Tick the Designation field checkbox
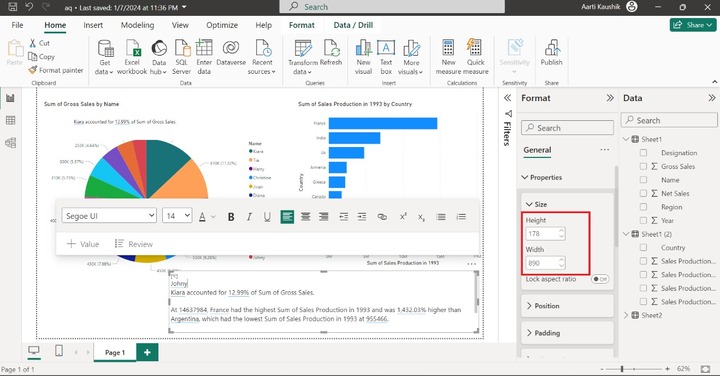This screenshot has width=720, height=376. point(643,153)
